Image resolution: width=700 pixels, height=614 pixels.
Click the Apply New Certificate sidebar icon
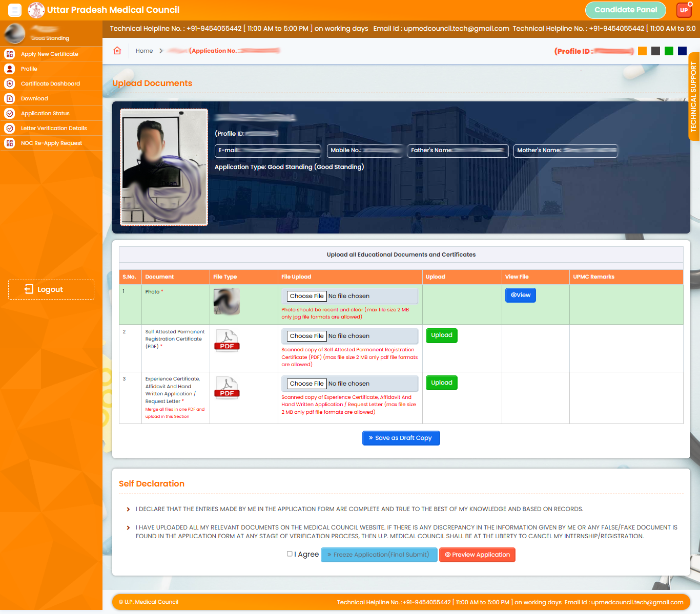click(x=10, y=54)
